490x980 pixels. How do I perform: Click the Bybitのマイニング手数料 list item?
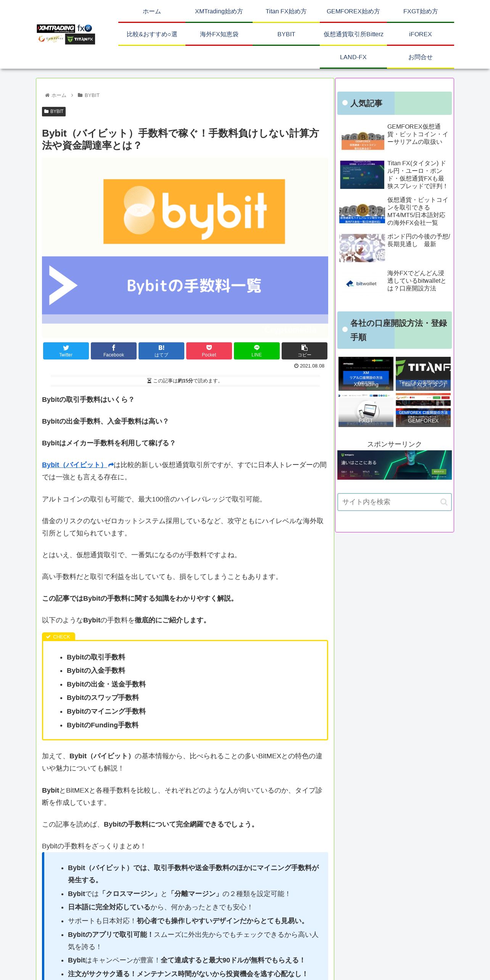click(x=106, y=711)
